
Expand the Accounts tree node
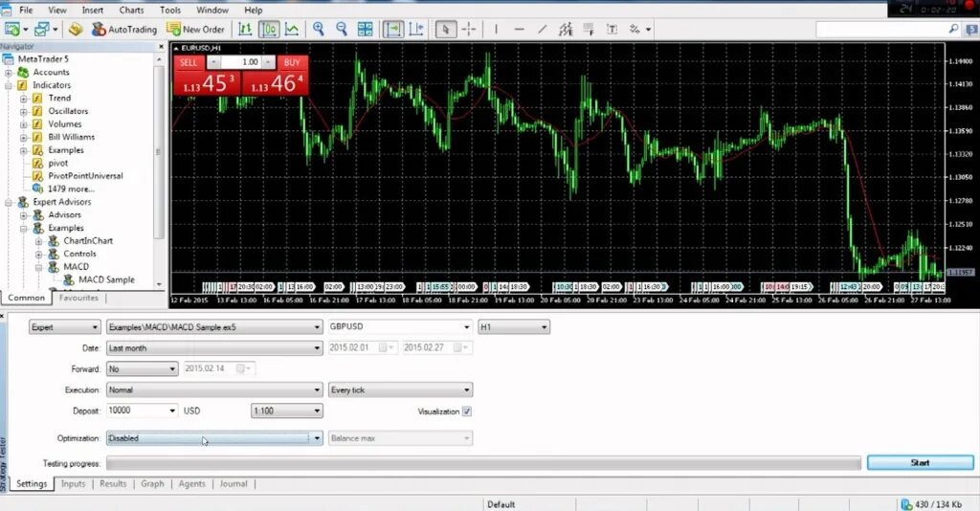click(9, 73)
